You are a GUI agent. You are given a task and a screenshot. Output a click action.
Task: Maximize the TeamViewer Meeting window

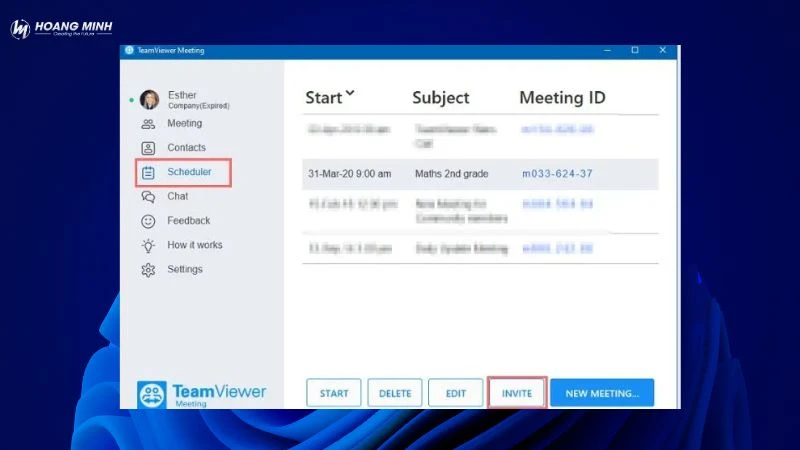pos(635,50)
